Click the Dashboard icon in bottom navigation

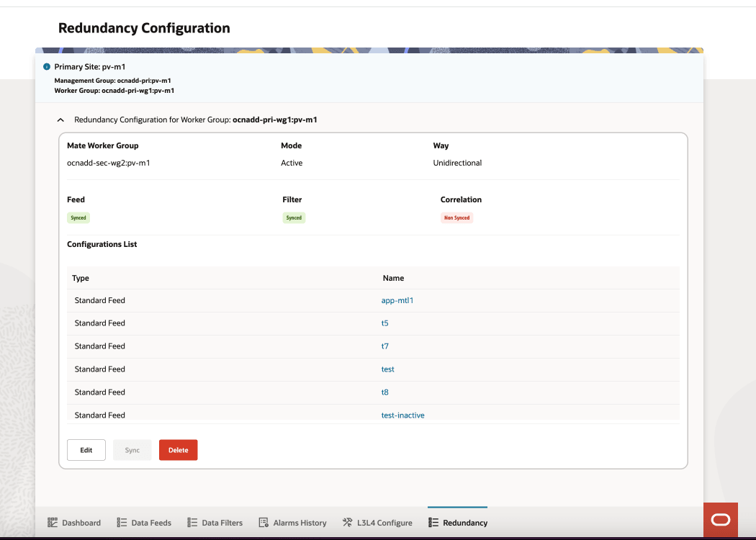tap(53, 522)
